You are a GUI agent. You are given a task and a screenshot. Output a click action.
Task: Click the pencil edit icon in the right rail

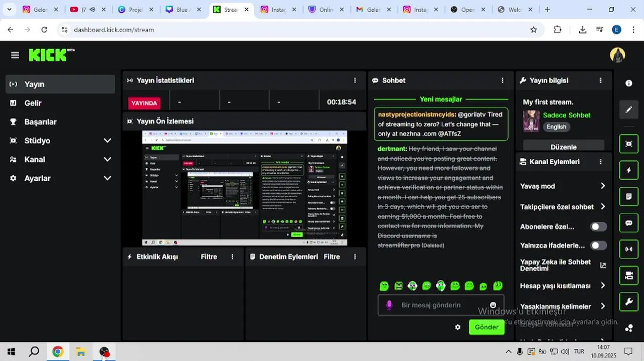(629, 109)
